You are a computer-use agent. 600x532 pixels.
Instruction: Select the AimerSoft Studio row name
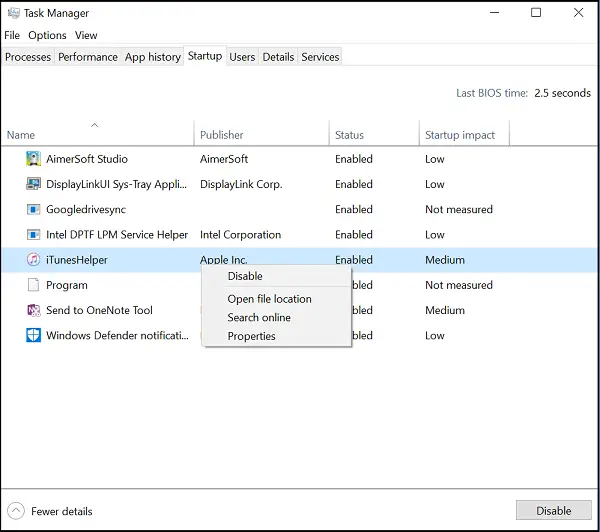click(87, 159)
